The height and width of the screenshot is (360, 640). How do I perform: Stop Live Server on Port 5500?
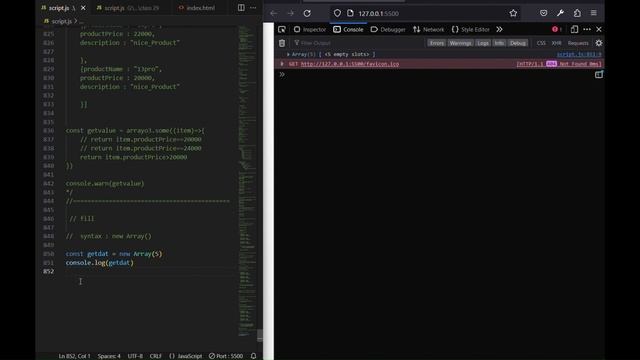[226, 356]
